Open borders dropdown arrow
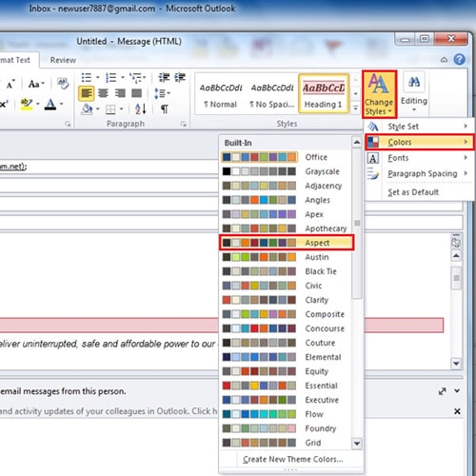The height and width of the screenshot is (476, 476). click(121, 109)
